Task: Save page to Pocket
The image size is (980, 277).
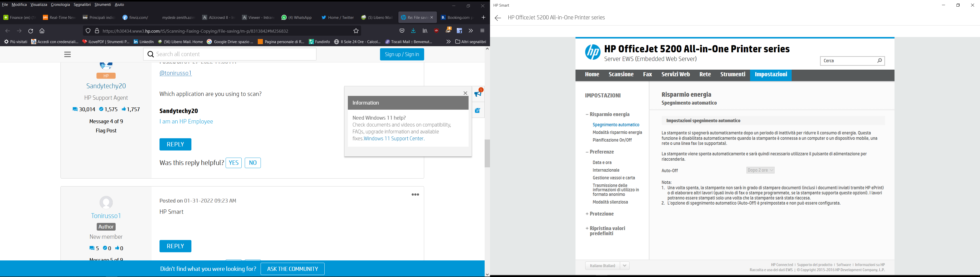Action: (x=402, y=31)
